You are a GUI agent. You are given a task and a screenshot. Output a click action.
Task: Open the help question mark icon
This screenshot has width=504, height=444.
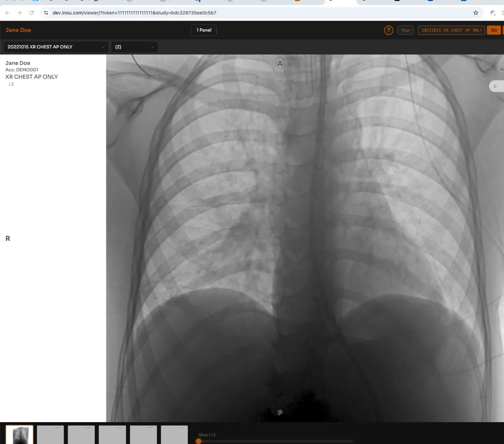(388, 30)
